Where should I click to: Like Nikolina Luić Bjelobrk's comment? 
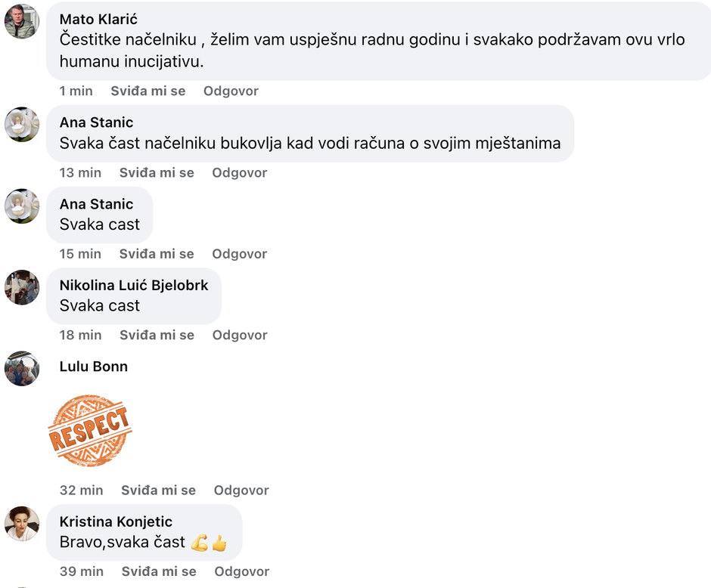(157, 335)
